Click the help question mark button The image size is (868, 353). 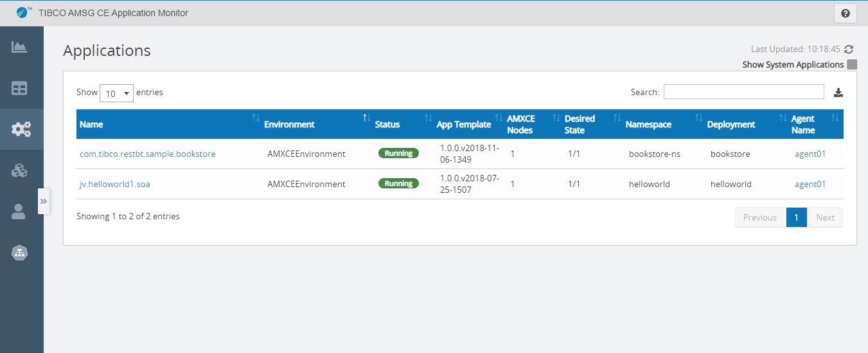845,14
